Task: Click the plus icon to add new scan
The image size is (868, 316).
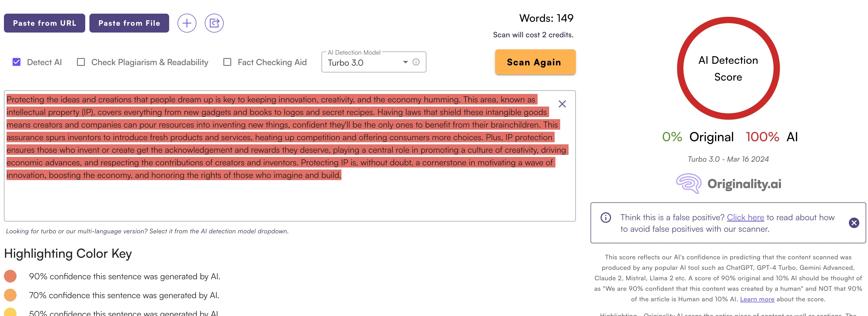Action: coord(187,23)
